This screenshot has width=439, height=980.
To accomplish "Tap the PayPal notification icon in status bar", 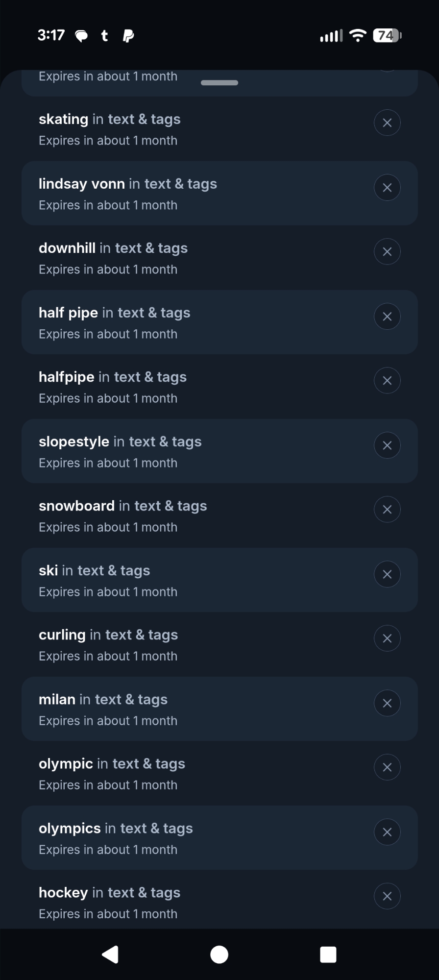I will click(128, 36).
